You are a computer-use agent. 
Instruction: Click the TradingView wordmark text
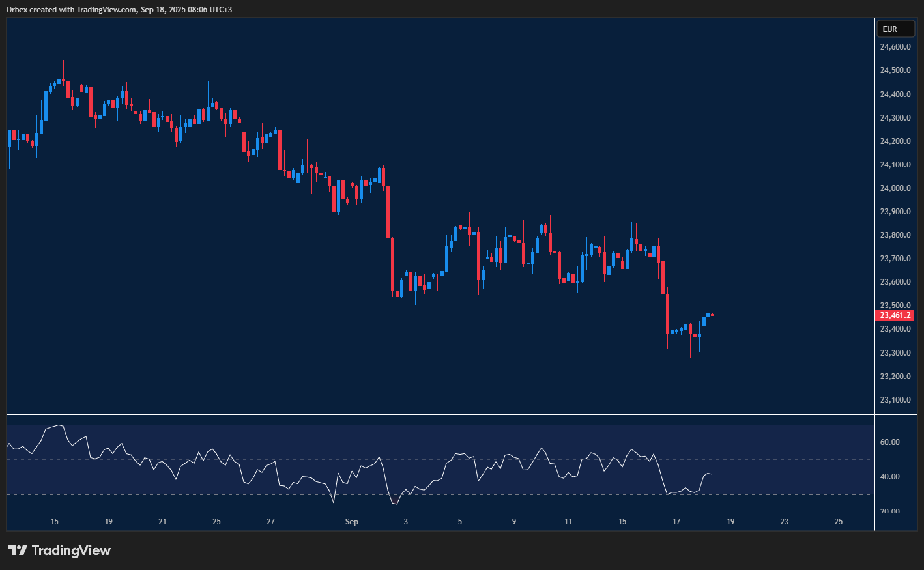click(71, 550)
